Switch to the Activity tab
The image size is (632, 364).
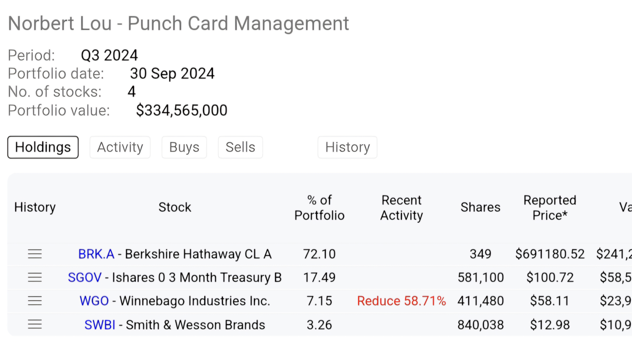(120, 147)
